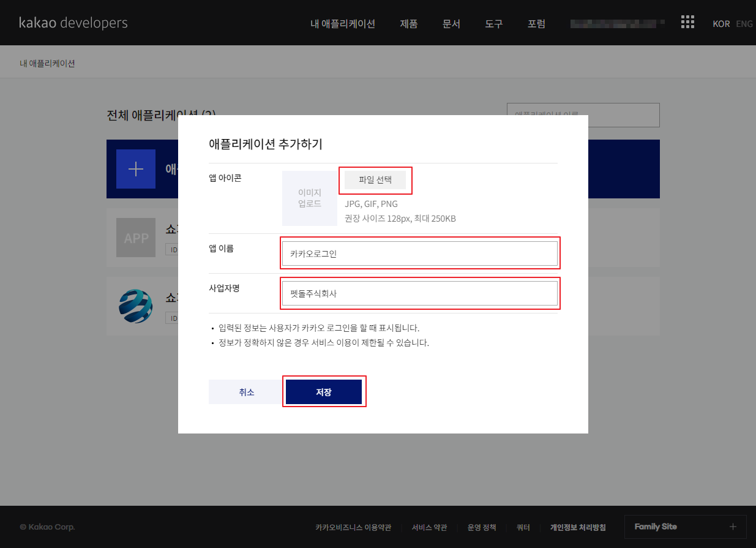This screenshot has width=756, height=548.
Task: Open 서비스 약관 footer link
Action: click(x=429, y=527)
